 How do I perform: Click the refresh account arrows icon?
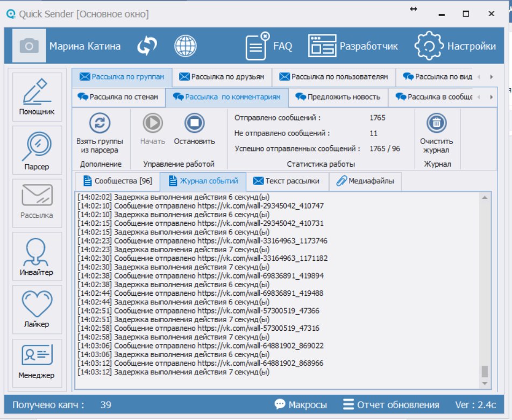(x=146, y=46)
